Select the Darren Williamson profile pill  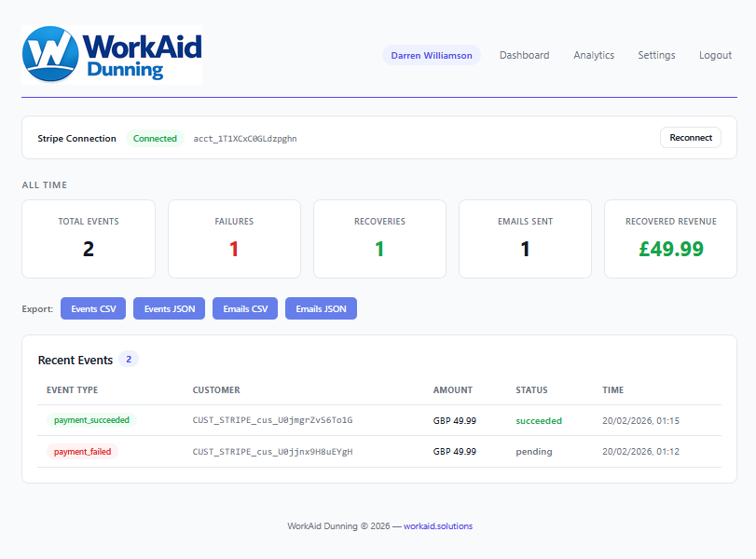(431, 55)
